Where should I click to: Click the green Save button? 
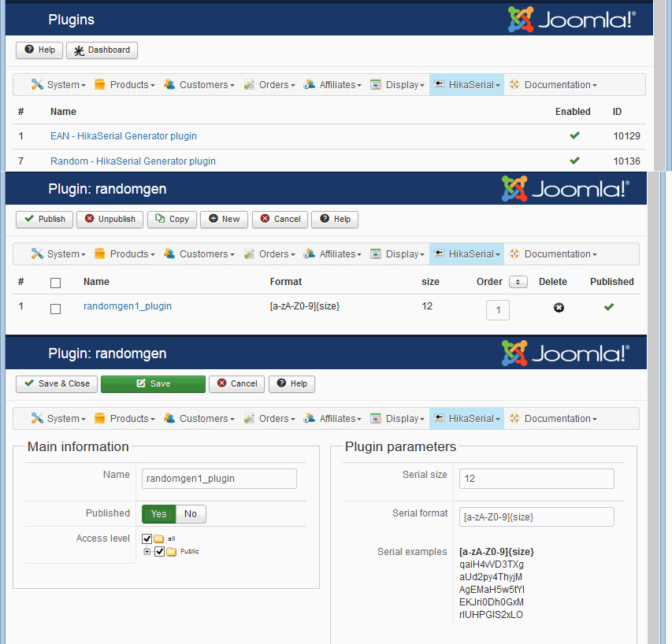[154, 384]
